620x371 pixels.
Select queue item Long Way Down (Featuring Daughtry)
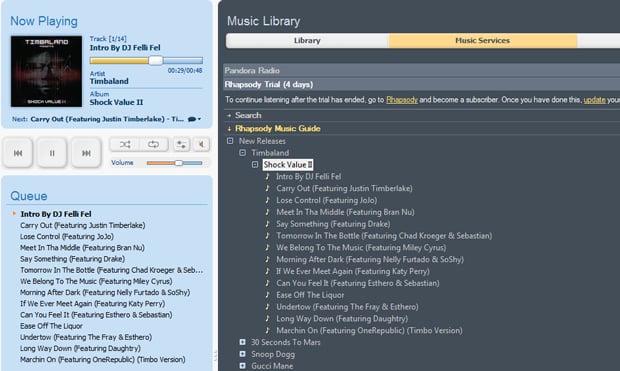[x=80, y=348]
